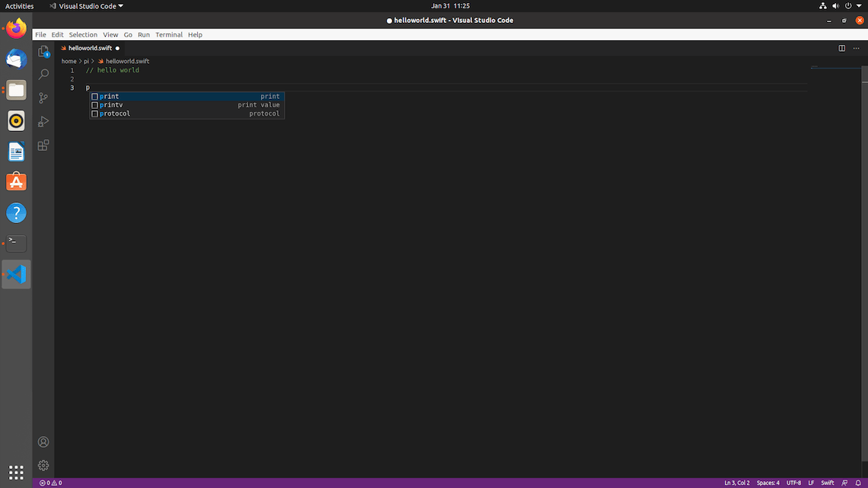Screen dimensions: 868x488
Task: Click 'pi' in the breadcrumb path
Action: click(86, 62)
